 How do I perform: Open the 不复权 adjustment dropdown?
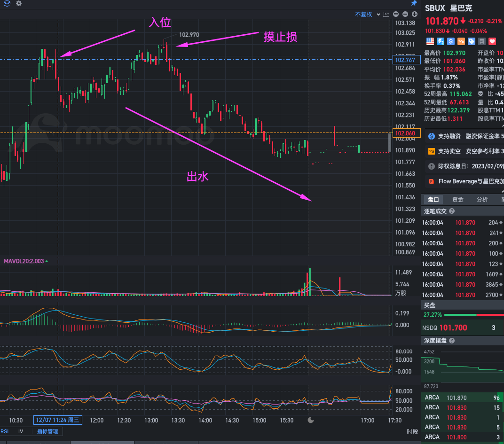click(x=367, y=15)
